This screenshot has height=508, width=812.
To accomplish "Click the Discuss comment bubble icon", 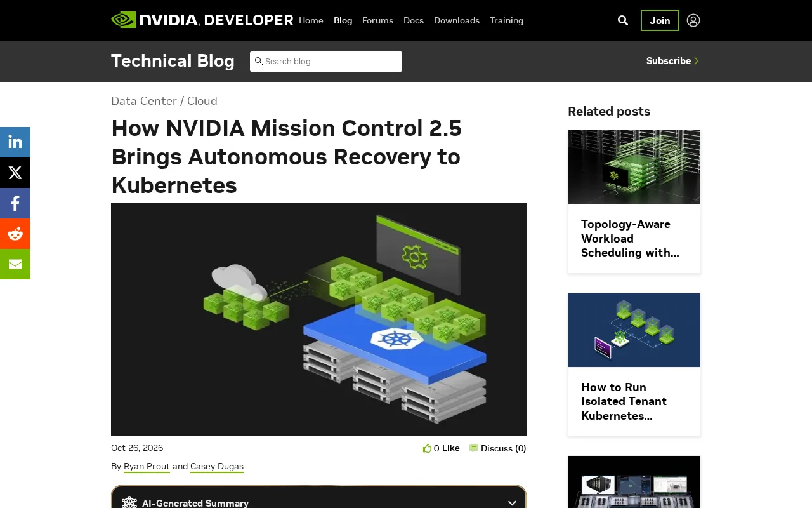I will 474,448.
